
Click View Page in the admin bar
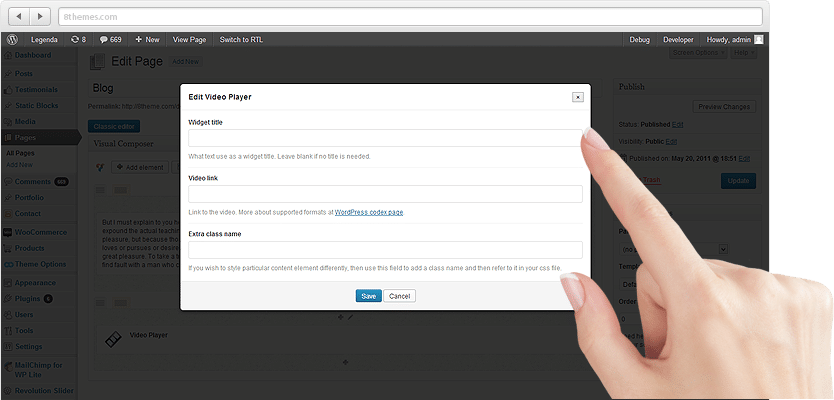click(189, 39)
